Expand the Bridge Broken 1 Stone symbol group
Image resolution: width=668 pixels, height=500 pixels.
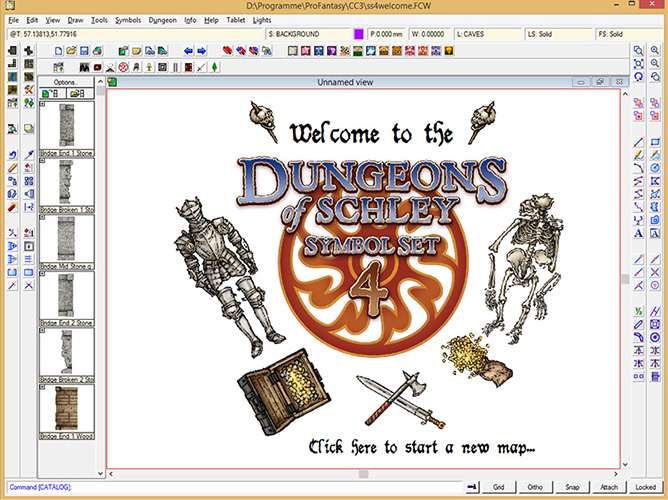(x=42, y=161)
